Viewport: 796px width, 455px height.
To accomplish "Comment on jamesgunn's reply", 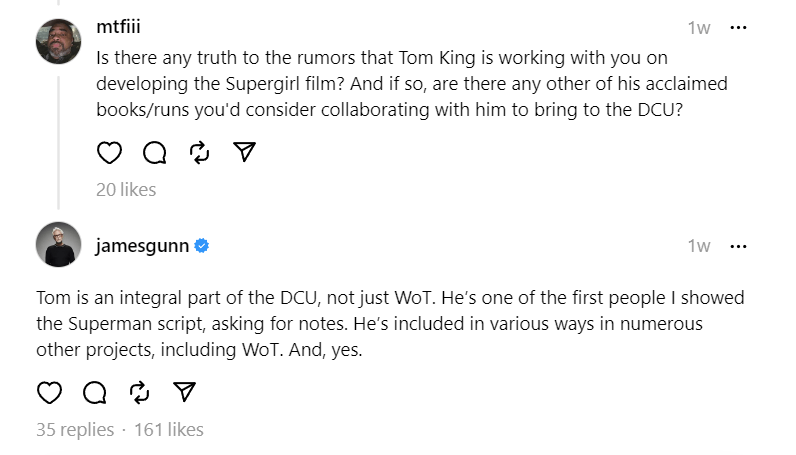I will coord(94,392).
